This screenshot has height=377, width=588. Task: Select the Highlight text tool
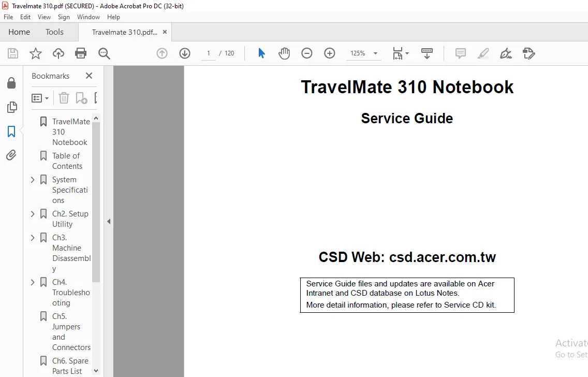point(483,53)
